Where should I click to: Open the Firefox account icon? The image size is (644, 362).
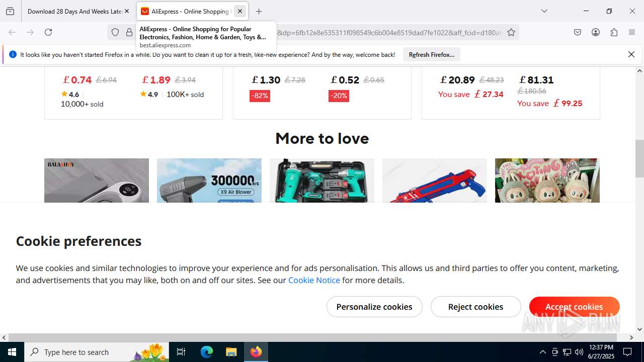click(x=596, y=32)
